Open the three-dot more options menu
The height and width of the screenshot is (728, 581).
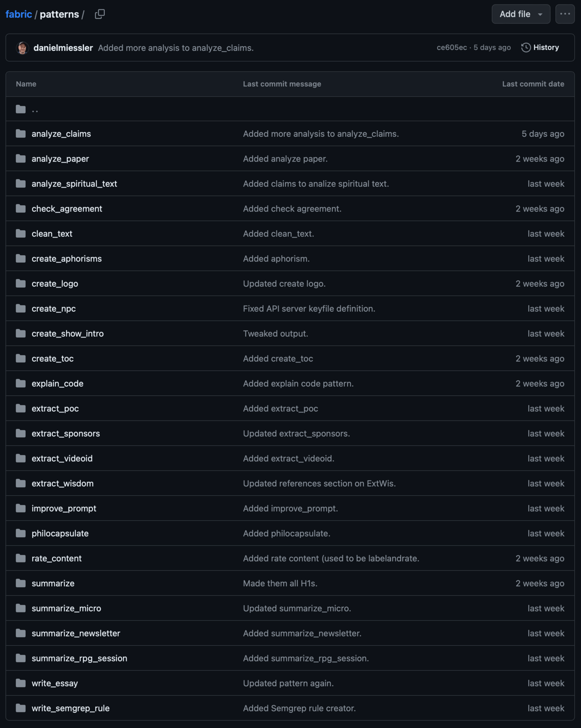click(x=565, y=14)
